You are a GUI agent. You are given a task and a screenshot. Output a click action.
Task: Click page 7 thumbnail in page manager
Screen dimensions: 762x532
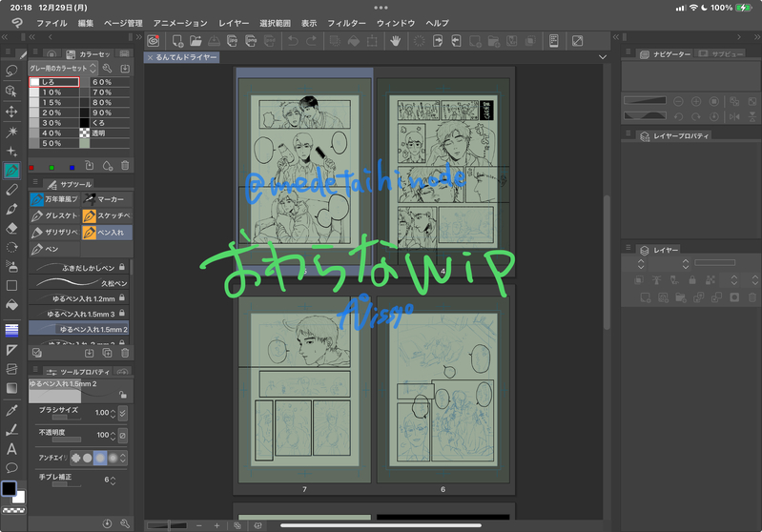coord(304,391)
